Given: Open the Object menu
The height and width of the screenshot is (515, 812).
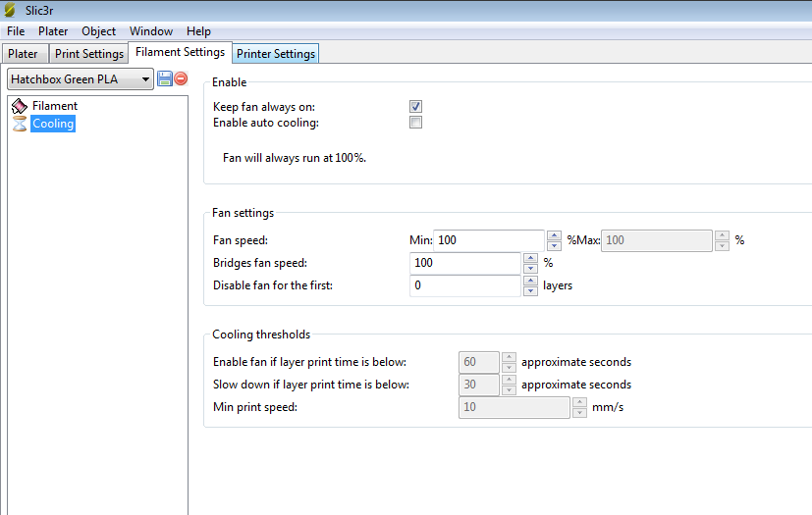Looking at the screenshot, I should coord(98,31).
